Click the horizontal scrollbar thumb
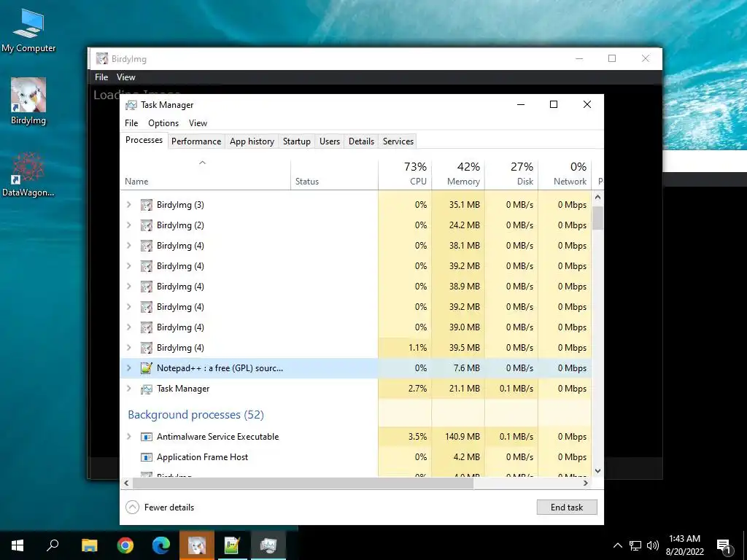747x560 pixels. click(303, 483)
